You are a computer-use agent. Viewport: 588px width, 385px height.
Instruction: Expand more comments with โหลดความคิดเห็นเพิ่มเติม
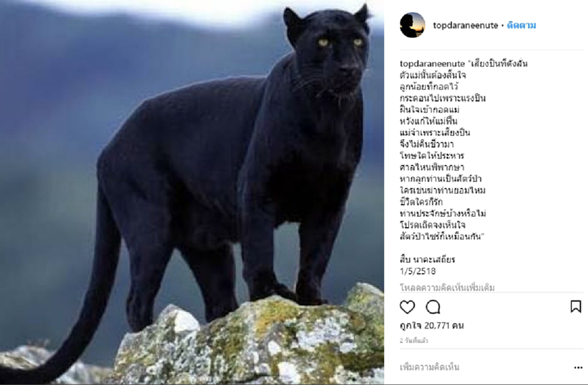click(447, 288)
